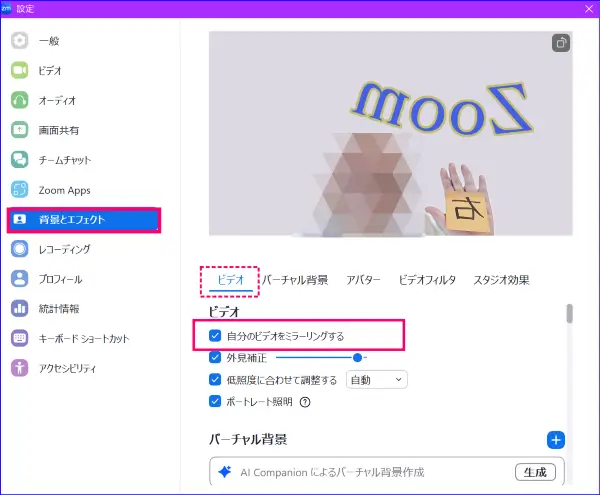
Task: Click the video preview image
Action: point(391,133)
